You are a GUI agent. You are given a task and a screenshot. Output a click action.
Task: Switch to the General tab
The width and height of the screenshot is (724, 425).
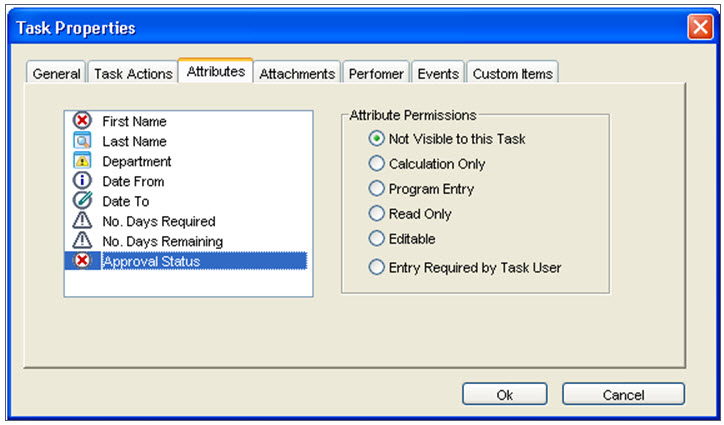(56, 73)
